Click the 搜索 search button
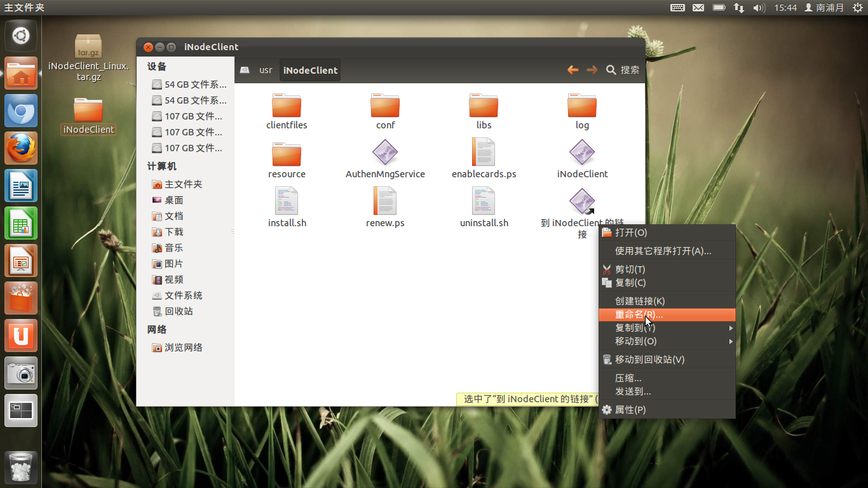This screenshot has height=488, width=868. (623, 70)
